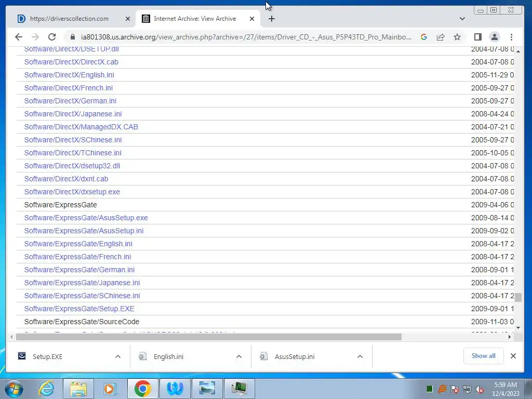This screenshot has height=399, width=532.
Task: Open Software/ExpressGate/French.ini link
Action: pos(78,257)
